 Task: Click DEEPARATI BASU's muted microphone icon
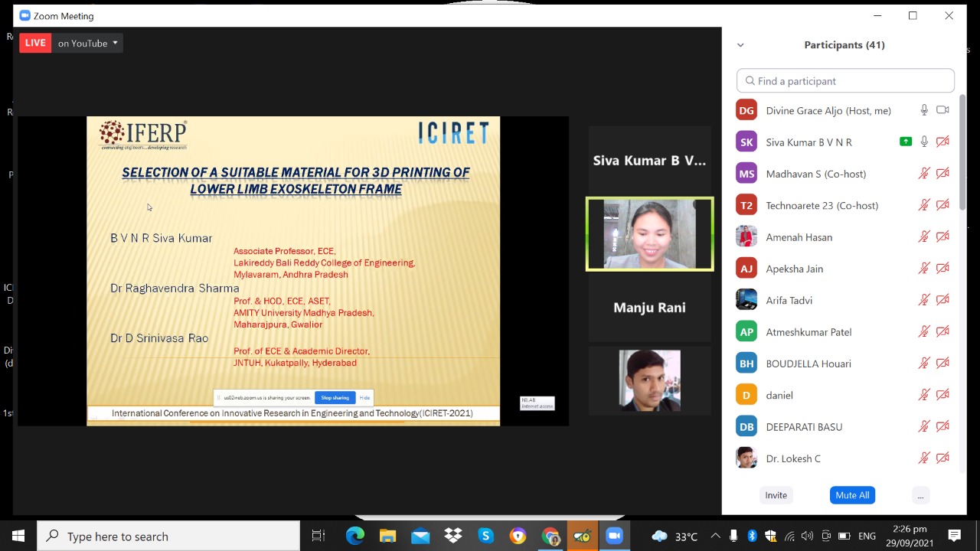(924, 427)
